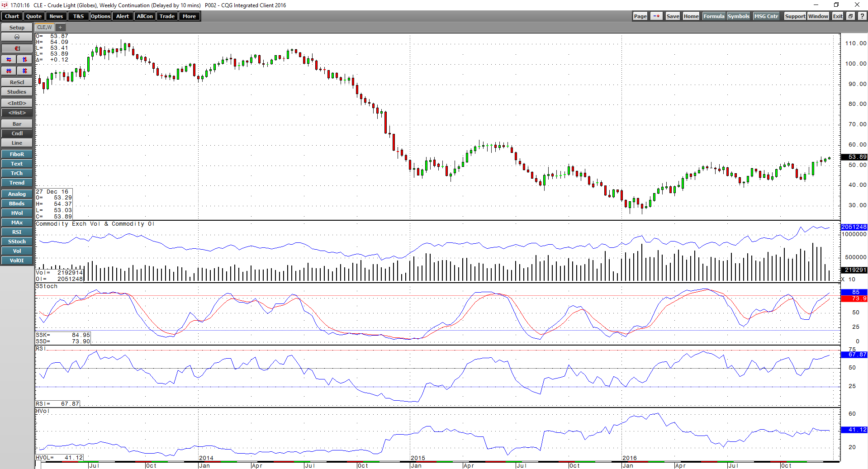Screen dimensions: 868x469
Task: Open the Trade window
Action: [167, 16]
